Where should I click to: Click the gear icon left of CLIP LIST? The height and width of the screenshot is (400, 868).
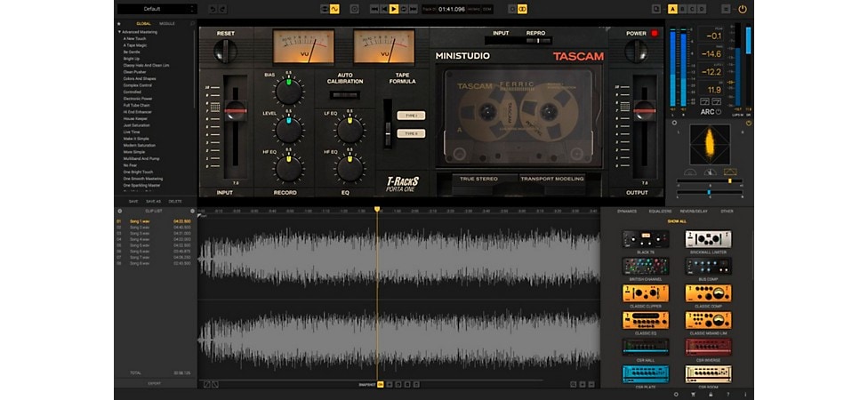[x=119, y=211]
